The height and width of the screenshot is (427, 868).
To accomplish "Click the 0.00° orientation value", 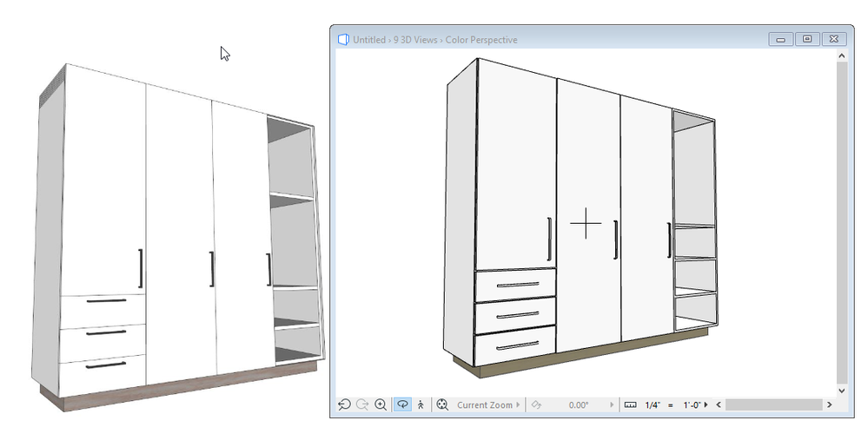I will [579, 405].
